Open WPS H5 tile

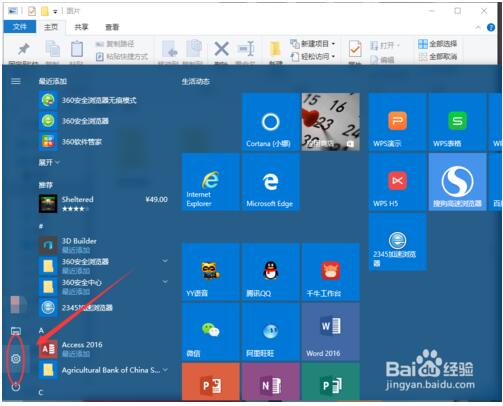click(x=397, y=182)
